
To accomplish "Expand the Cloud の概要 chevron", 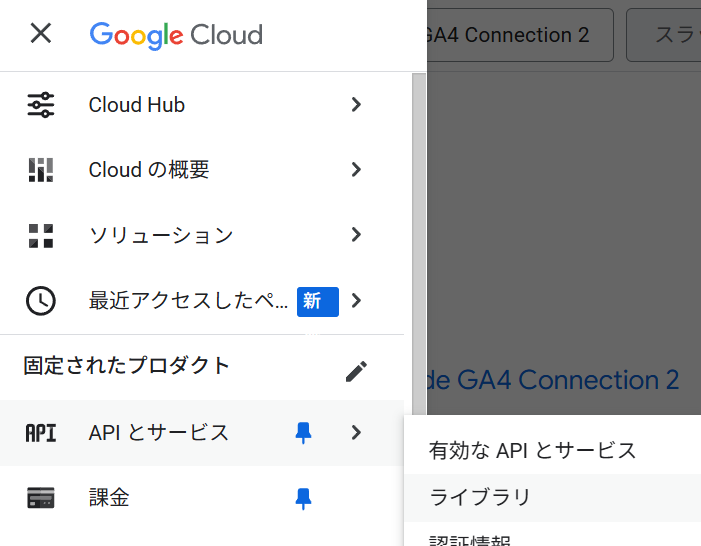I will [x=356, y=170].
